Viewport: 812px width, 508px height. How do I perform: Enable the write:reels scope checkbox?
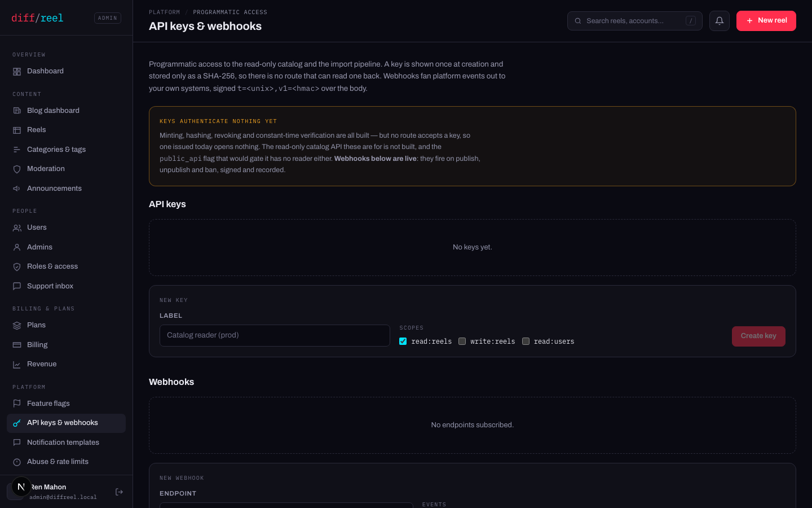[462, 341]
